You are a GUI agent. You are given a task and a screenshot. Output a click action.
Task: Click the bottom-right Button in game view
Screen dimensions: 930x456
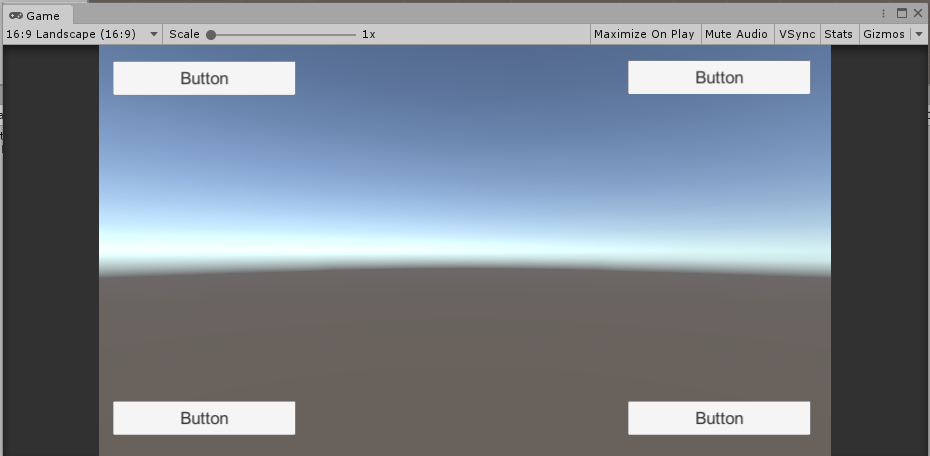click(x=719, y=418)
